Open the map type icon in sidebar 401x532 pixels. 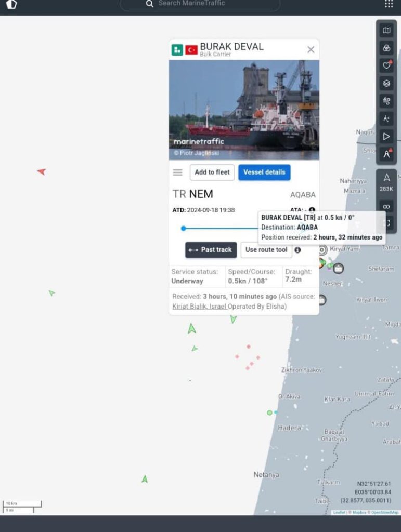pyautogui.click(x=386, y=31)
